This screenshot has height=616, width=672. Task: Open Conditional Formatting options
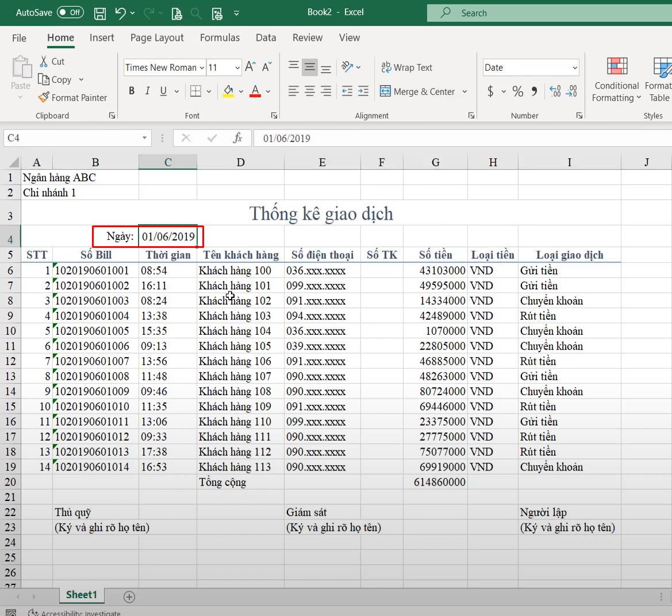615,81
